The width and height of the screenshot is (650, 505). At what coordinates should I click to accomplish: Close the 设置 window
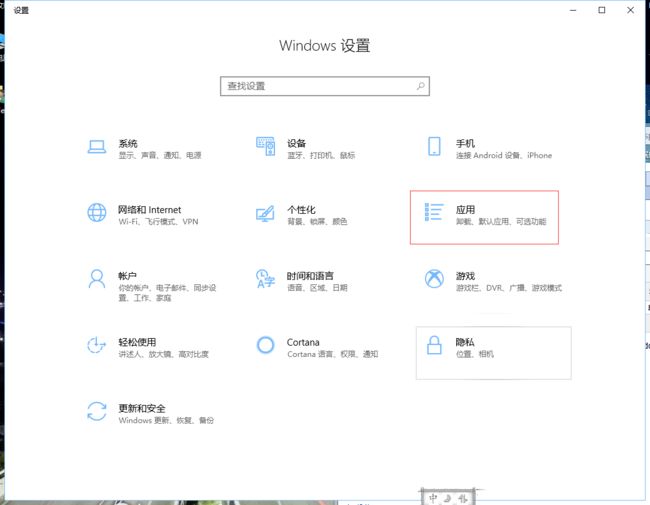630,10
